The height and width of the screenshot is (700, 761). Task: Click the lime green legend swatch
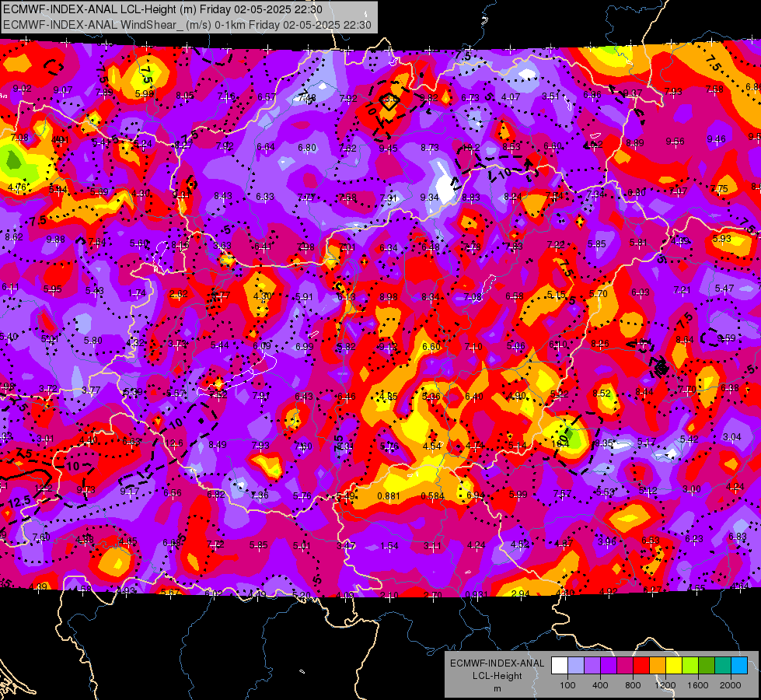690,666
